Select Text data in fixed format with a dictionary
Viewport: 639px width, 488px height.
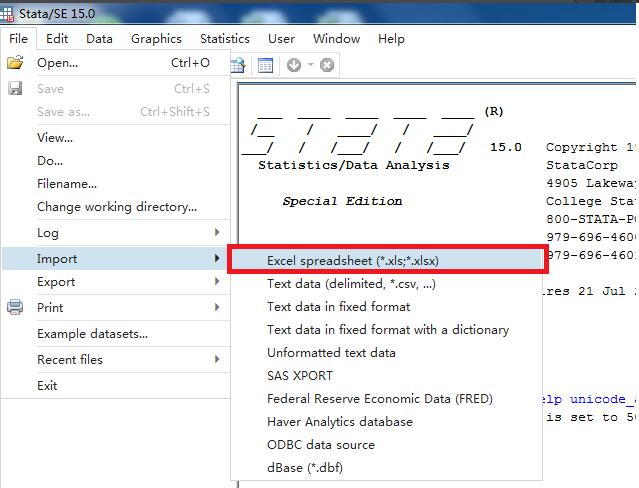[386, 329]
